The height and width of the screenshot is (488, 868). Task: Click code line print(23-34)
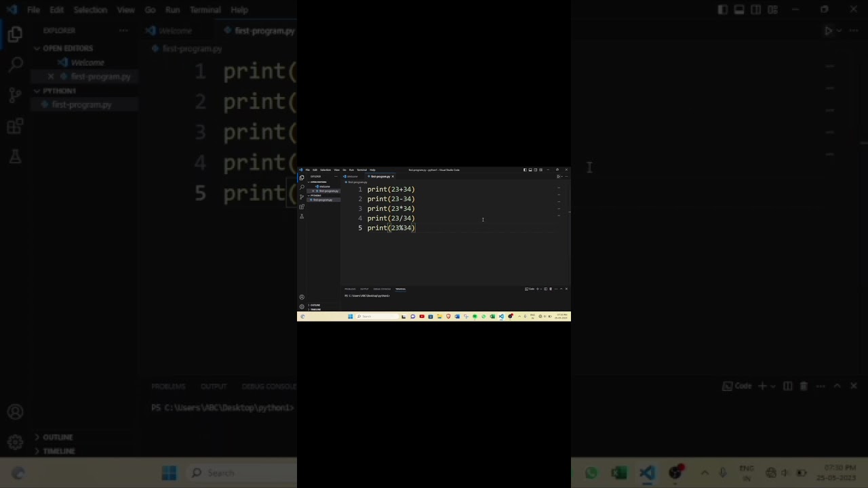click(x=391, y=199)
